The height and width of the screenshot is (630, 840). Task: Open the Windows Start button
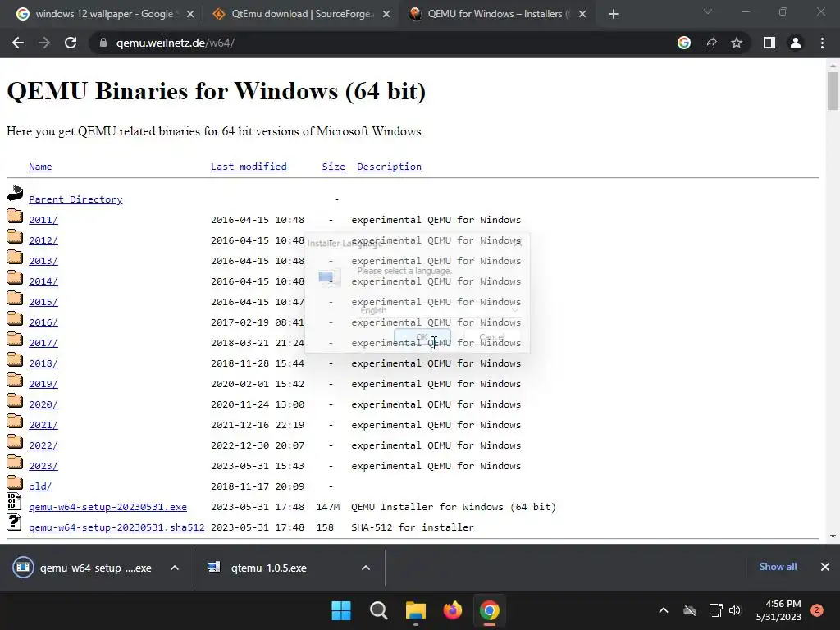(341, 610)
